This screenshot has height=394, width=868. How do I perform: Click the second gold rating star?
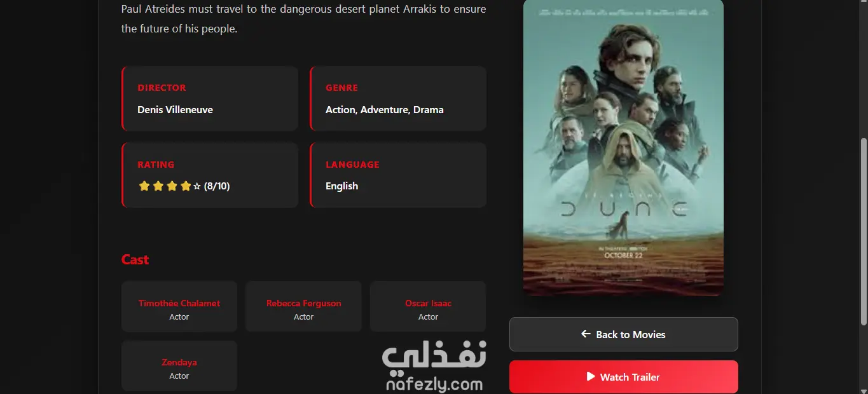pos(158,186)
